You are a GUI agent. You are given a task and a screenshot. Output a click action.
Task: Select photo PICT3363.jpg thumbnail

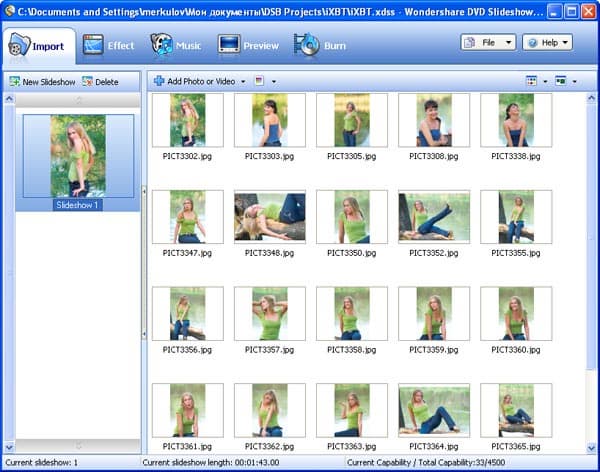pyautogui.click(x=352, y=411)
